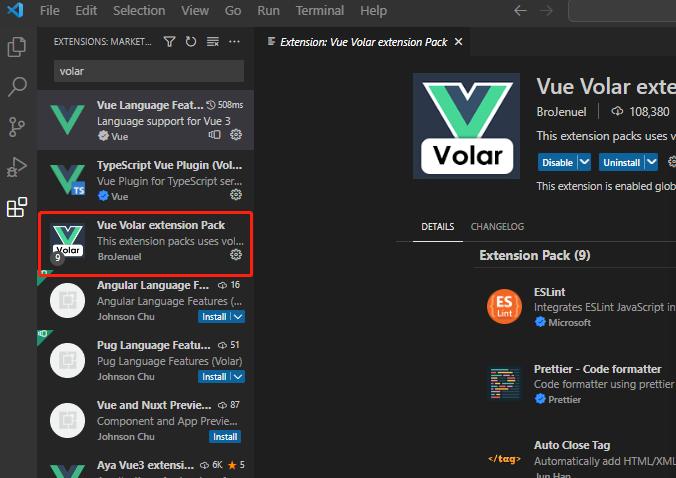This screenshot has height=478, width=676.
Task: Open gear settings for Vue Language Features
Action: point(236,135)
